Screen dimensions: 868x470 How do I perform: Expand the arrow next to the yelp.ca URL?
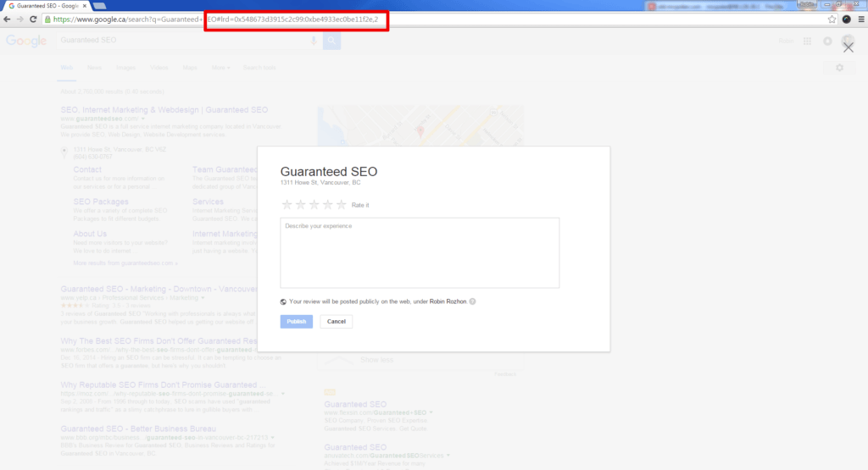[x=203, y=298]
